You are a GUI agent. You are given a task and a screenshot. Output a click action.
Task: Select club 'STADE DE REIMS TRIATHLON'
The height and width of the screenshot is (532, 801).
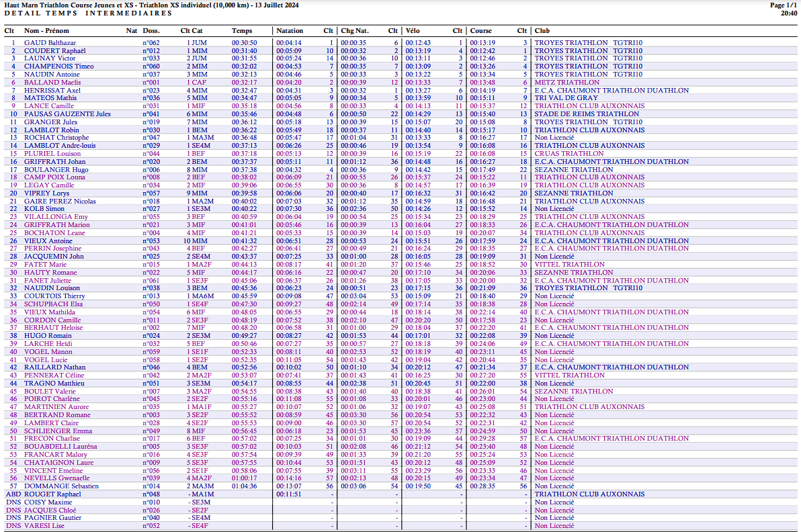(587, 114)
